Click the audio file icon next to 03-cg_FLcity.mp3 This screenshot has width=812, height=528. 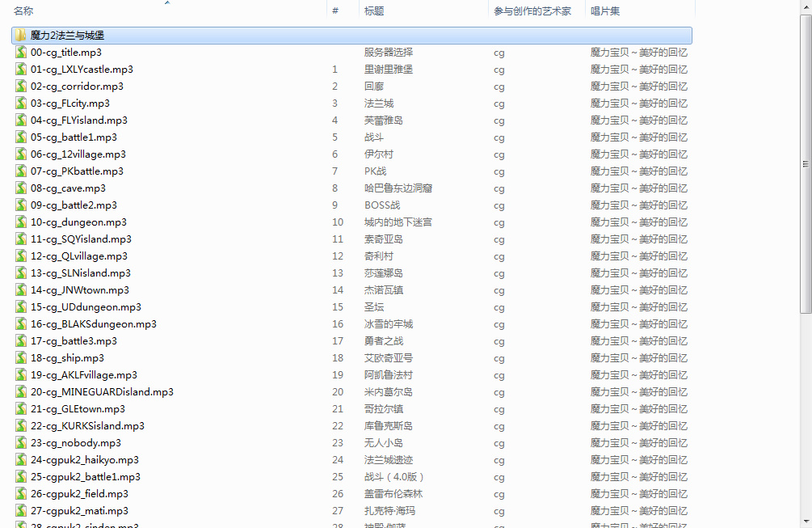20,103
